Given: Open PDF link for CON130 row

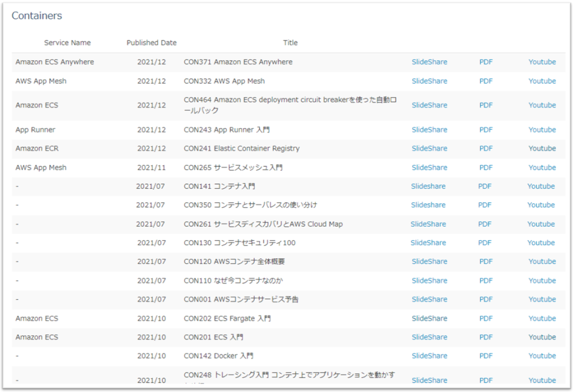Looking at the screenshot, I should pos(485,242).
